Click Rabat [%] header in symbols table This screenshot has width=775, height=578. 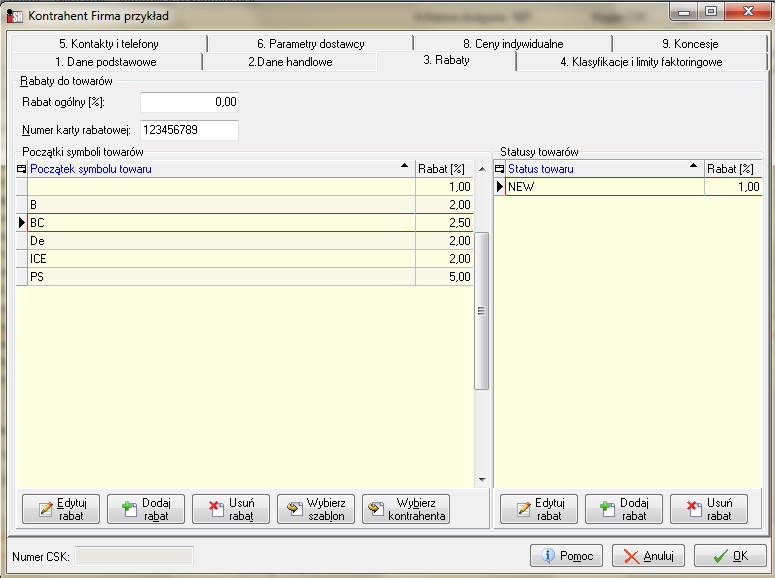pyautogui.click(x=444, y=169)
